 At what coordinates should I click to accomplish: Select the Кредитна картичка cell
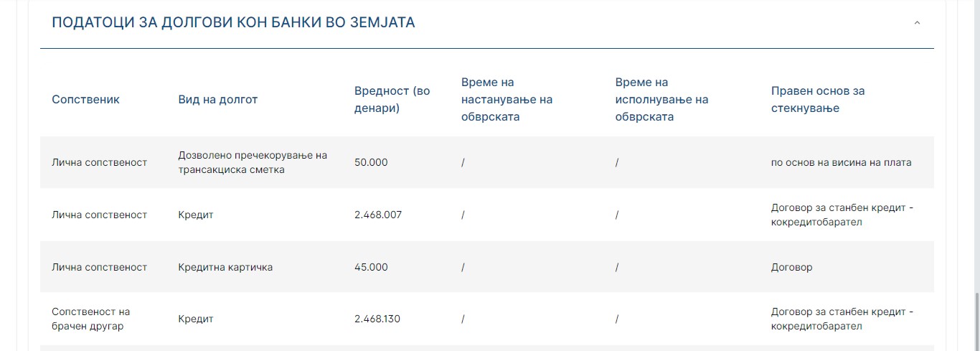[x=225, y=267]
